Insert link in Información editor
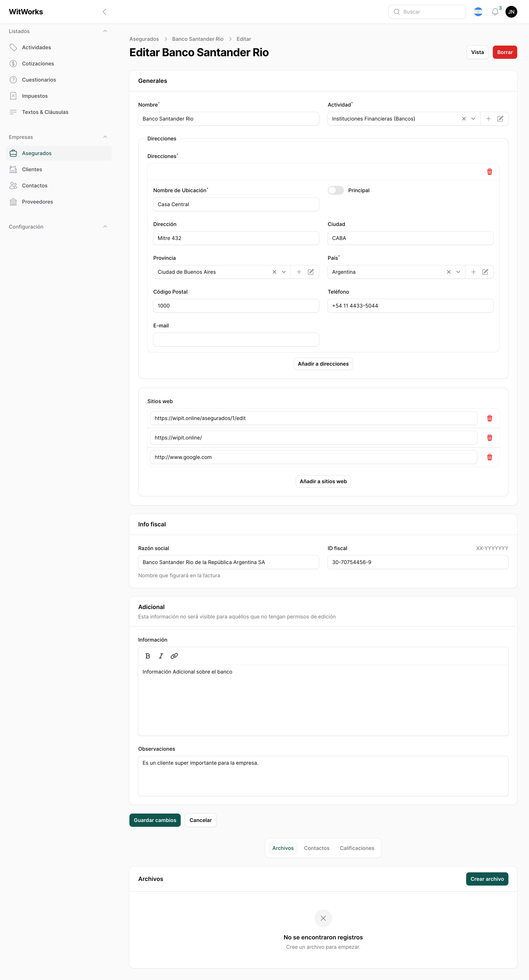Image resolution: width=529 pixels, height=980 pixels. [174, 656]
